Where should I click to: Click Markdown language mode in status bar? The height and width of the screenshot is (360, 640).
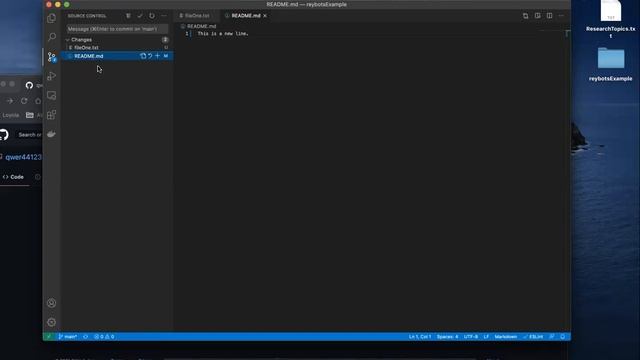(x=506, y=337)
